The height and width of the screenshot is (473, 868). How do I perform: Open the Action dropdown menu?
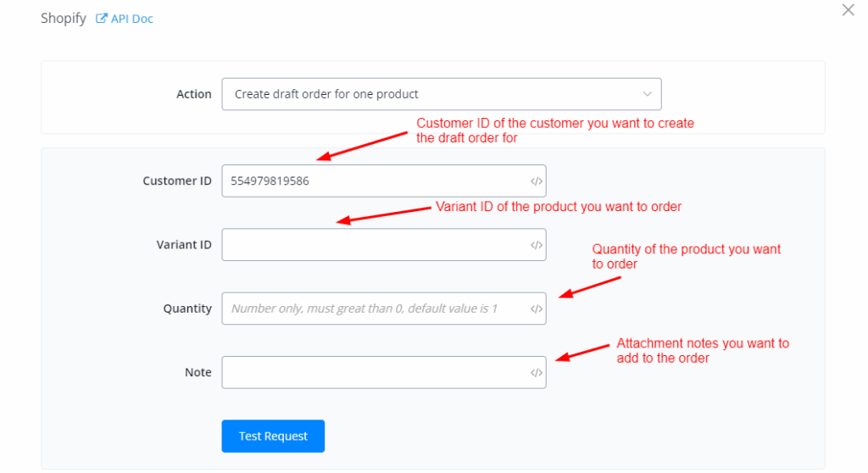pos(432,94)
